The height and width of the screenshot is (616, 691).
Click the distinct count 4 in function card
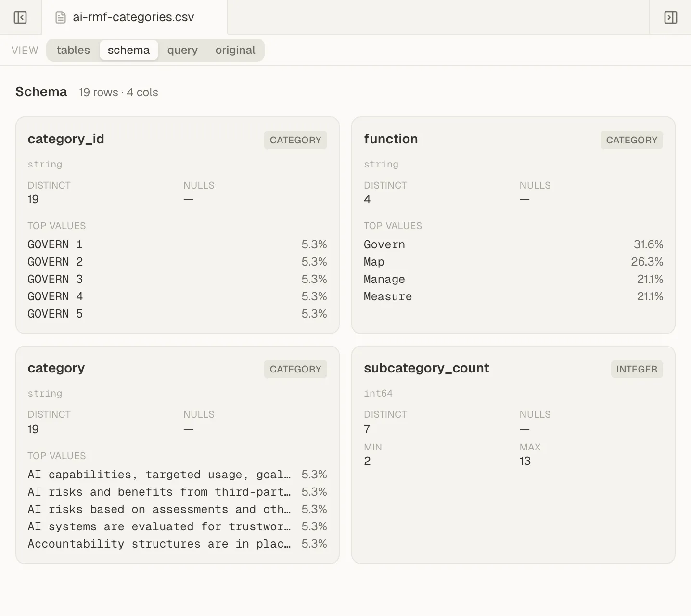pos(367,199)
